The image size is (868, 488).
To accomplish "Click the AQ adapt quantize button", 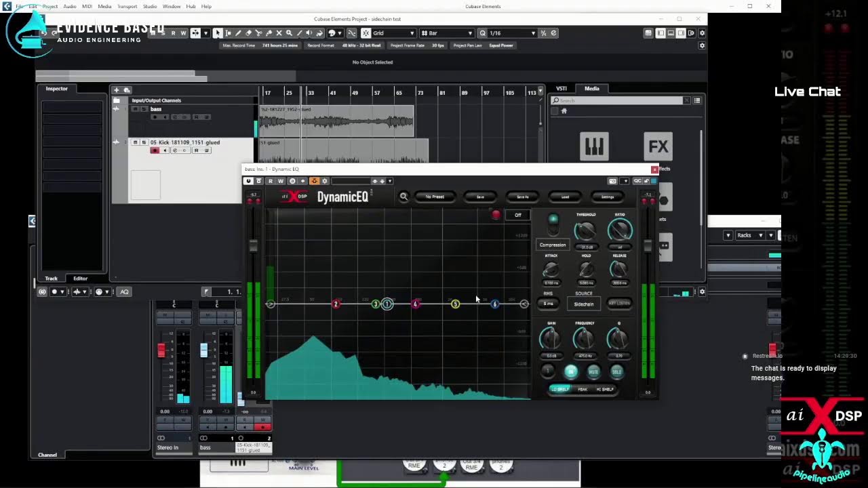I will click(x=124, y=291).
